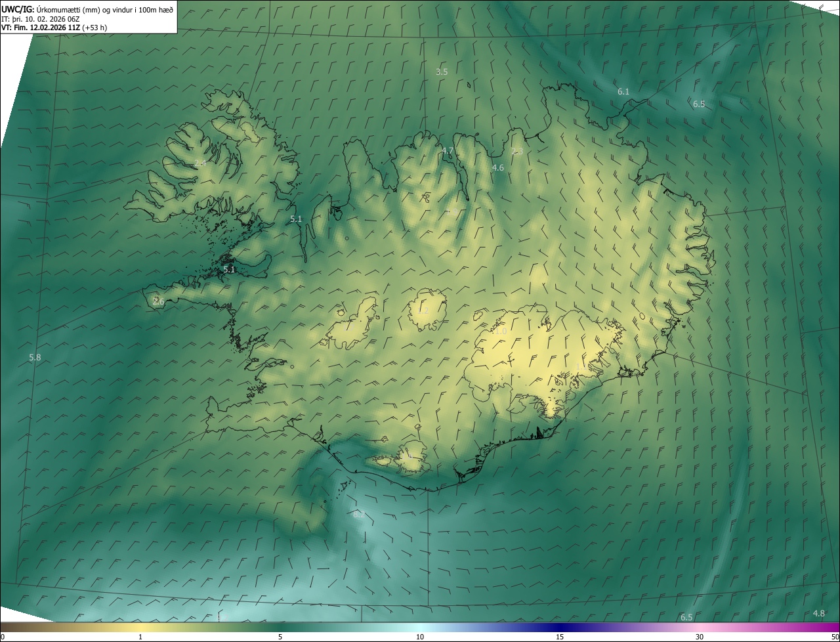Click the 30 tick on the color scale

coord(700,637)
